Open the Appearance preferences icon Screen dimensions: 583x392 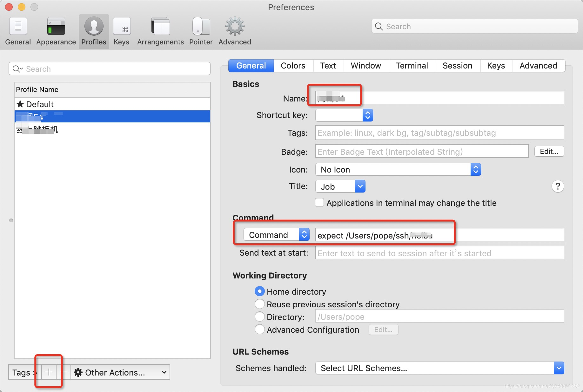click(x=56, y=31)
